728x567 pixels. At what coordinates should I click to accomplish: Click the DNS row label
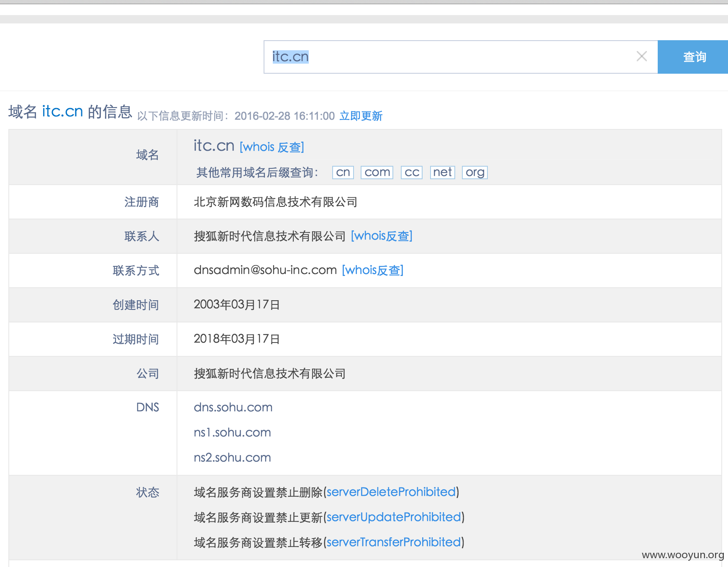pos(148,407)
